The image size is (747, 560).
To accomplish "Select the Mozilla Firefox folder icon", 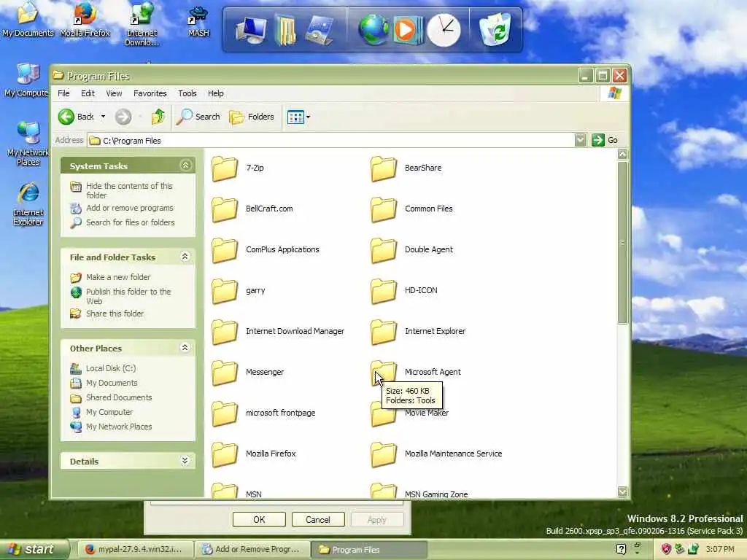I will click(225, 455).
